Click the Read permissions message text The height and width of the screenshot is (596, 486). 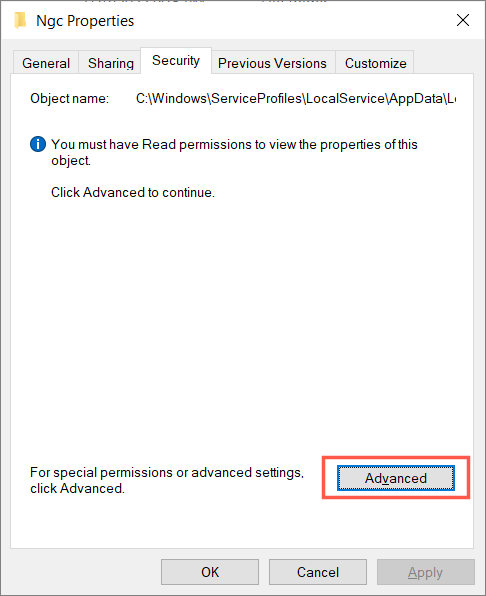tap(234, 152)
